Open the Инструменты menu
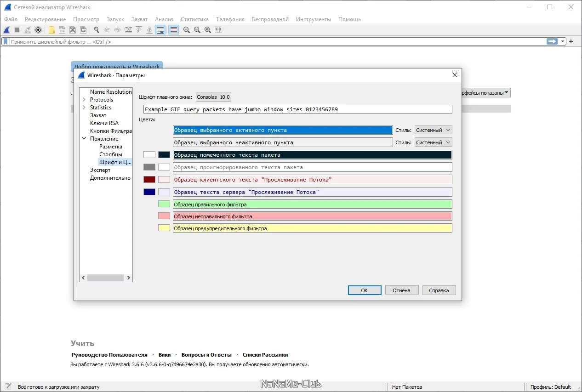The width and height of the screenshot is (582, 392). point(314,19)
